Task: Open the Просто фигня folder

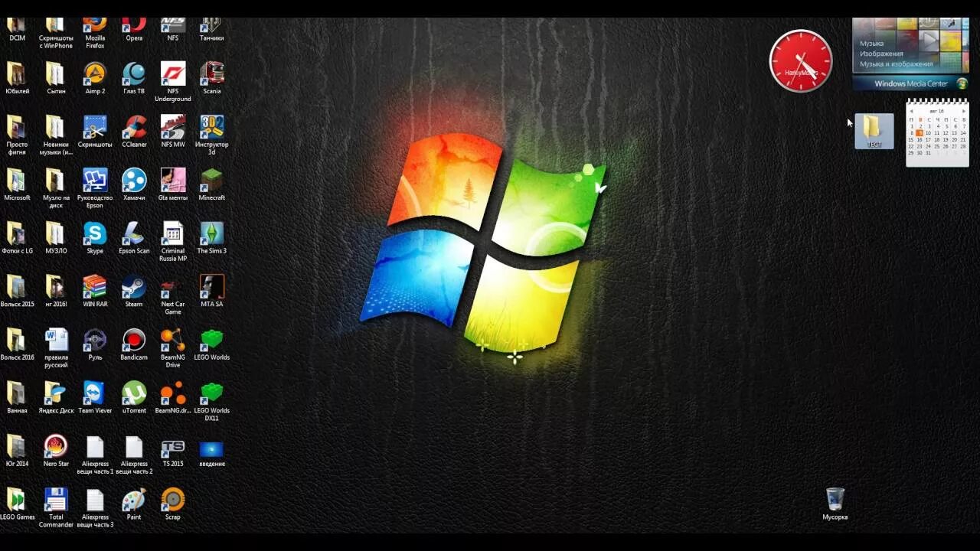Action: pyautogui.click(x=17, y=135)
